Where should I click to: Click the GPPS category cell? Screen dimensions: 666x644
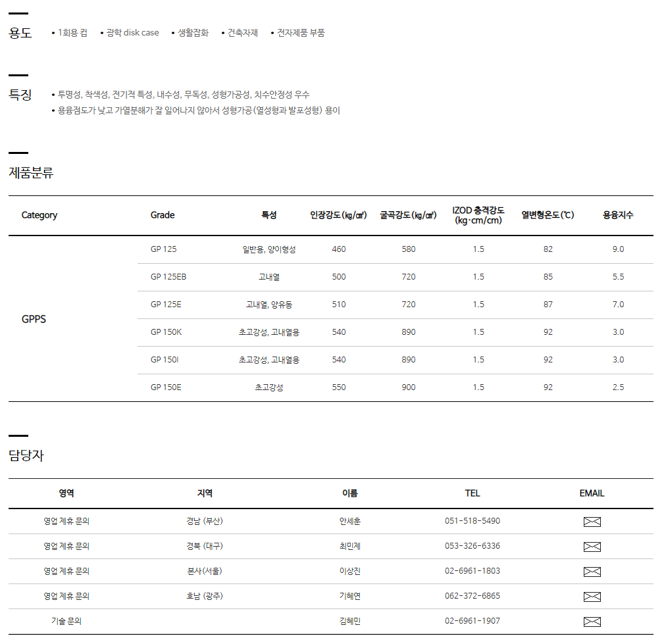coord(34,319)
